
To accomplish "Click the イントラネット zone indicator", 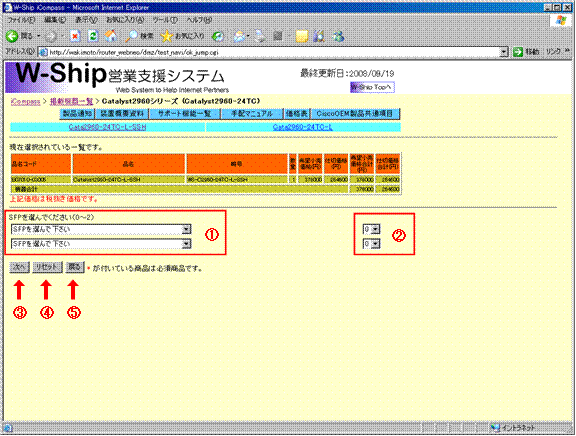I will (513, 428).
